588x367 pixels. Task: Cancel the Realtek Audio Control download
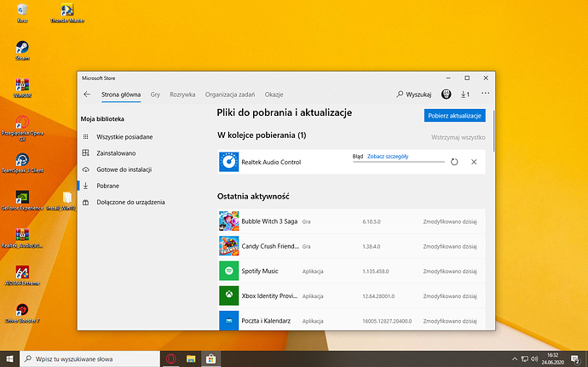tap(474, 162)
